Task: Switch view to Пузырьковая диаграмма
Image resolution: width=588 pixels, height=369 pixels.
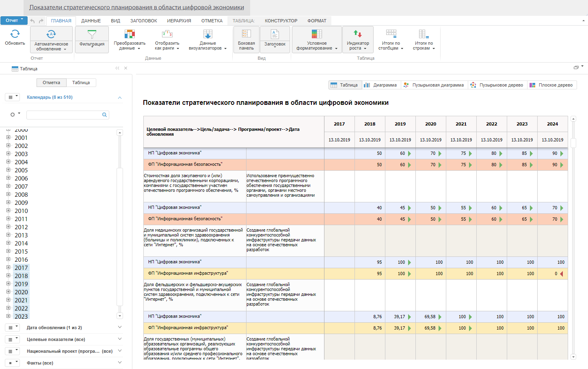Action: (434, 85)
